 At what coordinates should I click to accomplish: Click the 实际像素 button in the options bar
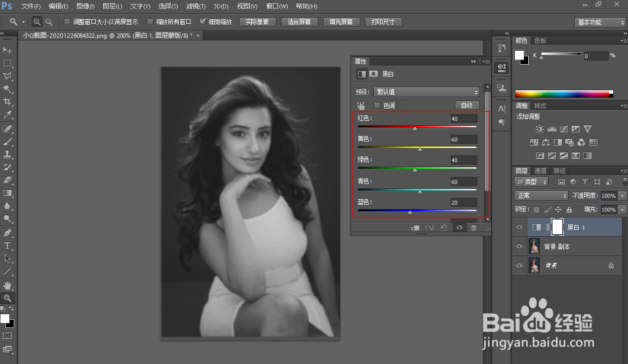point(257,22)
